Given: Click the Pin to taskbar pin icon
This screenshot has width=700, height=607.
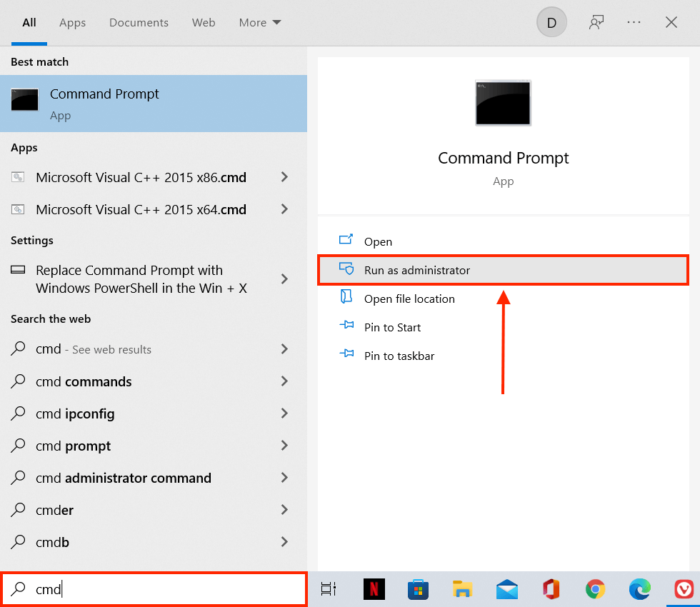Looking at the screenshot, I should point(346,353).
